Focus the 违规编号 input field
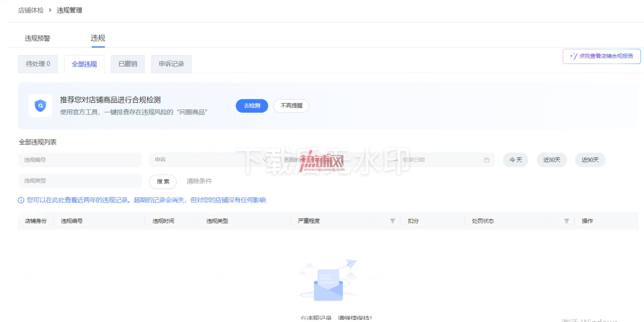The width and height of the screenshot is (644, 322). point(80,160)
